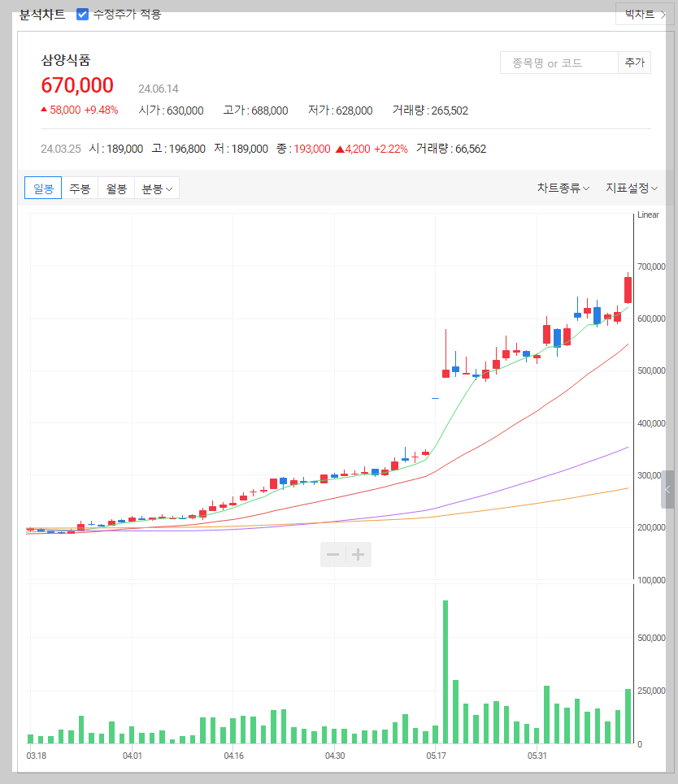Screen dimensions: 678x784
Task: Click the 거래량 66,562 value
Action: pyautogui.click(x=451, y=149)
